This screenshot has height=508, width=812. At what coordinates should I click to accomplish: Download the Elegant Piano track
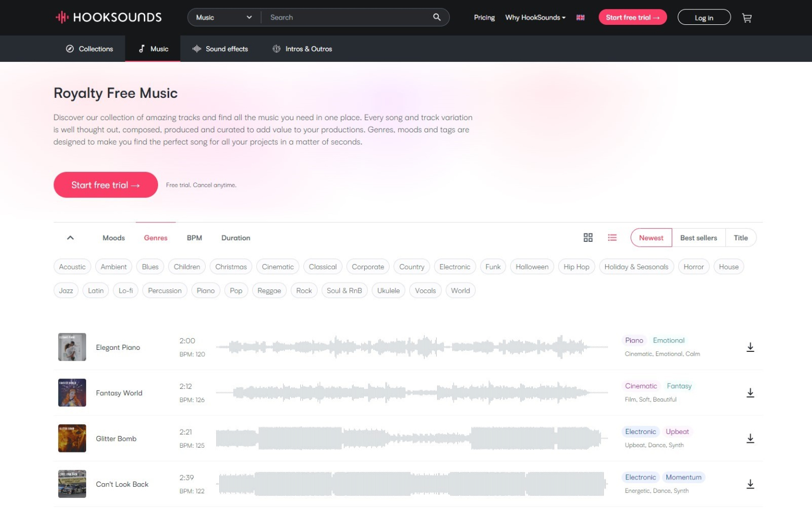tap(750, 347)
